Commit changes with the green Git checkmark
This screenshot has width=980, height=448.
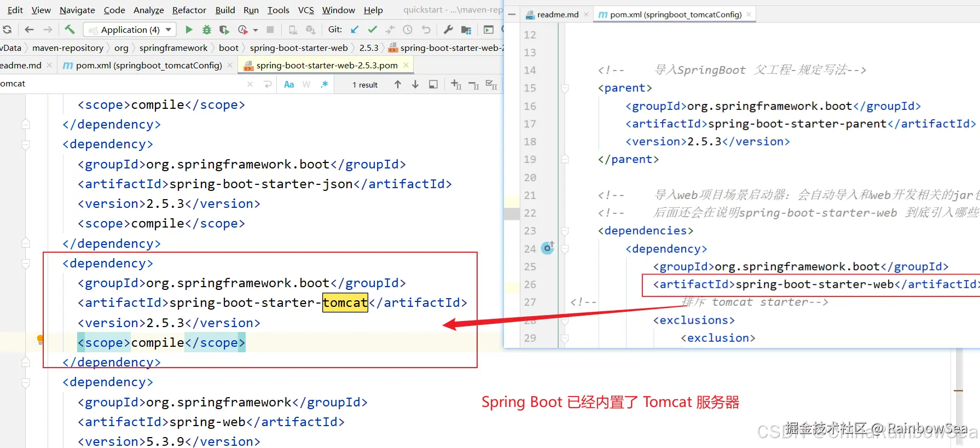click(x=373, y=30)
